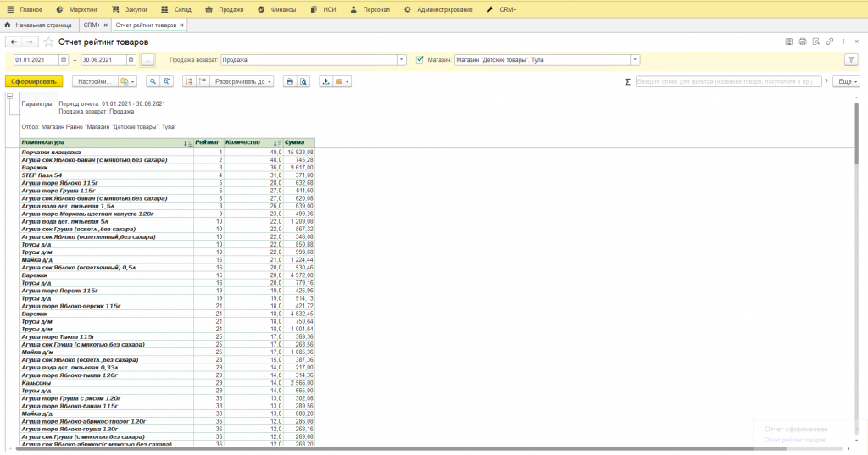This screenshot has width=868, height=455.
Task: Open the Администрирование menu
Action: [438, 9]
